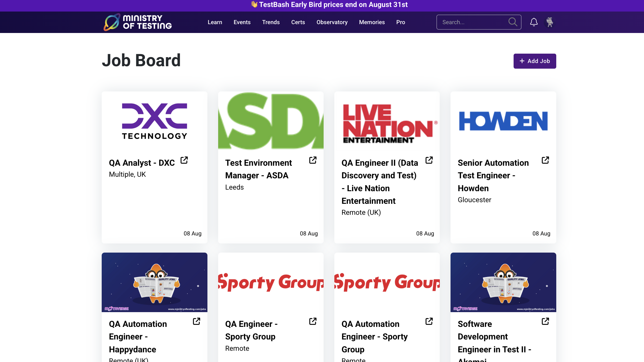Click the 08 Aug date on Live Nation card
Image resolution: width=644 pixels, height=362 pixels.
point(425,234)
